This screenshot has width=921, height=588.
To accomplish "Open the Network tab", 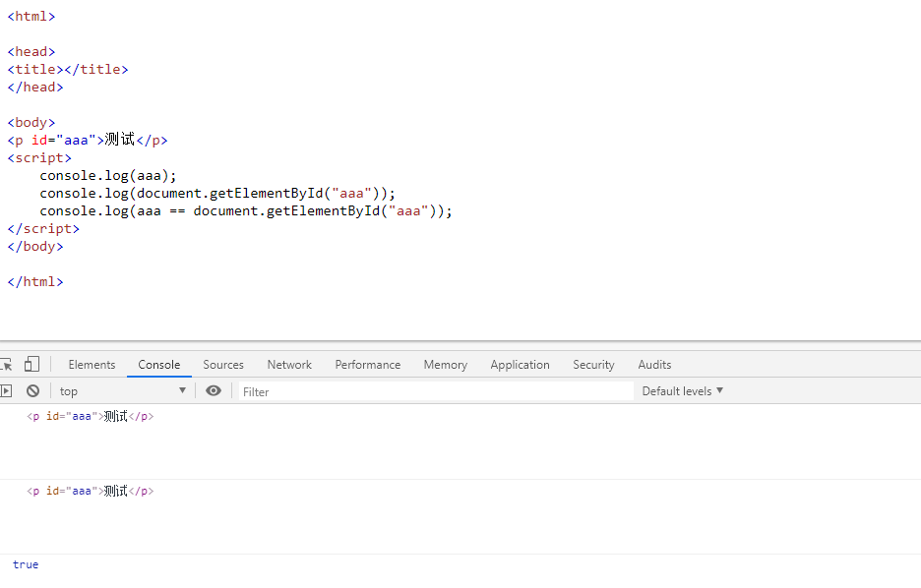I will pyautogui.click(x=289, y=365).
